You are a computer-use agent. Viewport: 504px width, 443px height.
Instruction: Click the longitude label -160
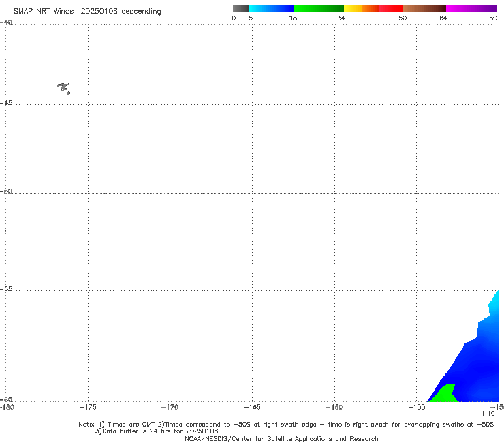(x=334, y=408)
